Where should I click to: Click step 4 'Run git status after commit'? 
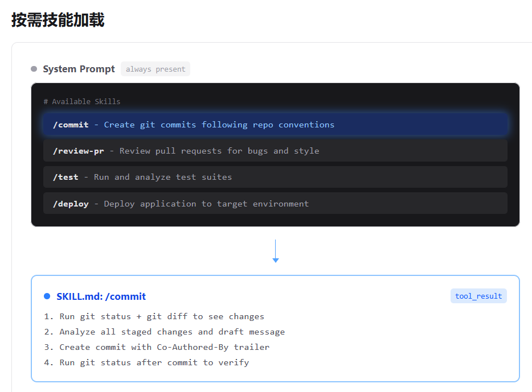pos(146,362)
